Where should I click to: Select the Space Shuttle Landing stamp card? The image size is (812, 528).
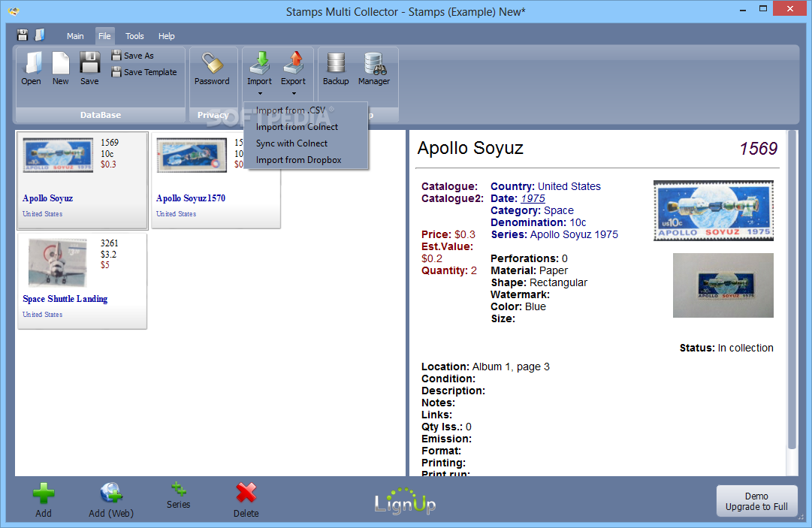[x=83, y=281]
